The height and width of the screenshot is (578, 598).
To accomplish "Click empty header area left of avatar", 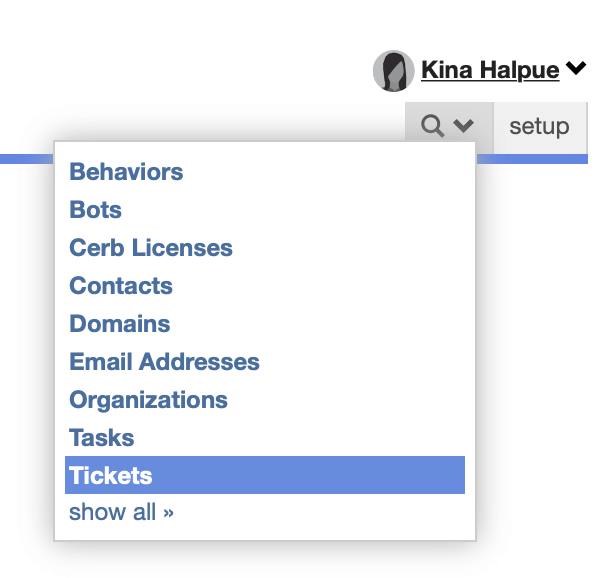I will (x=183, y=71).
